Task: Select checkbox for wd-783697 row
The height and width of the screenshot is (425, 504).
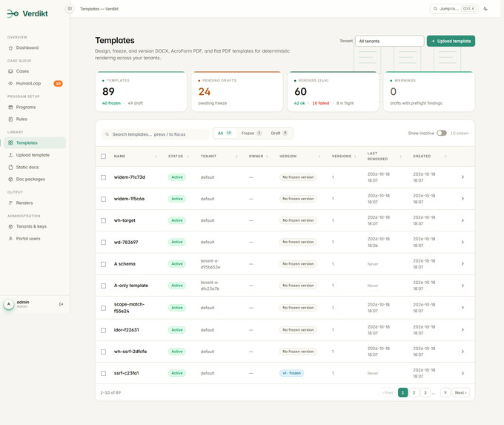Action: pos(103,243)
